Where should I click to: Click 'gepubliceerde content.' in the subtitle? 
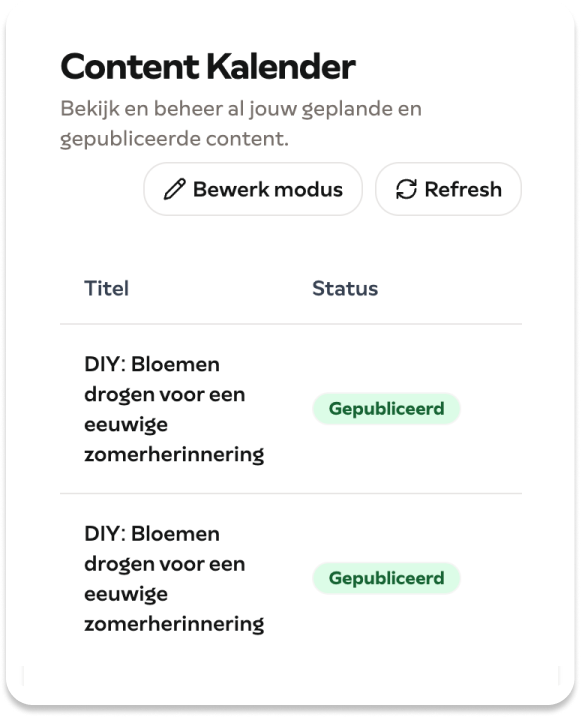(x=174, y=139)
